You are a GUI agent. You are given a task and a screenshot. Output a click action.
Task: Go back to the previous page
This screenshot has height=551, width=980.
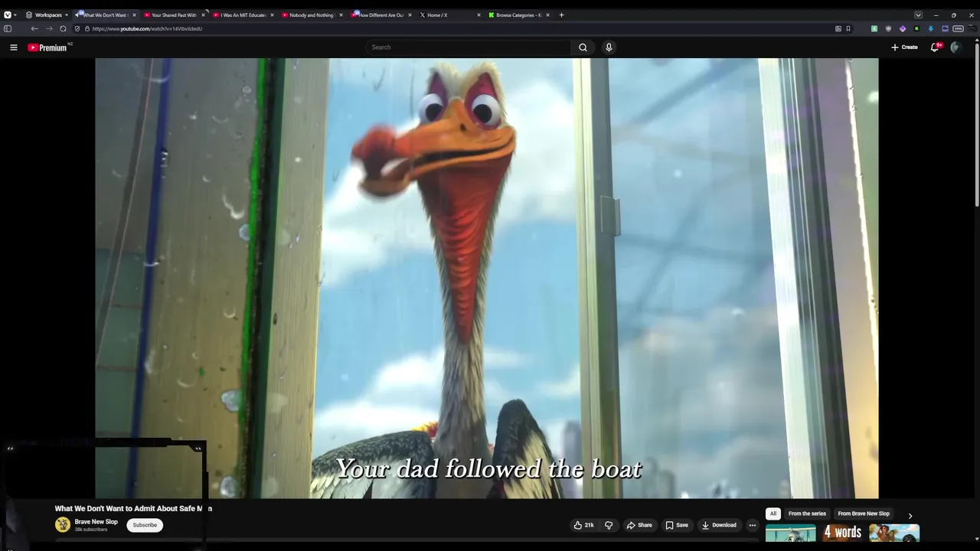click(x=34, y=28)
